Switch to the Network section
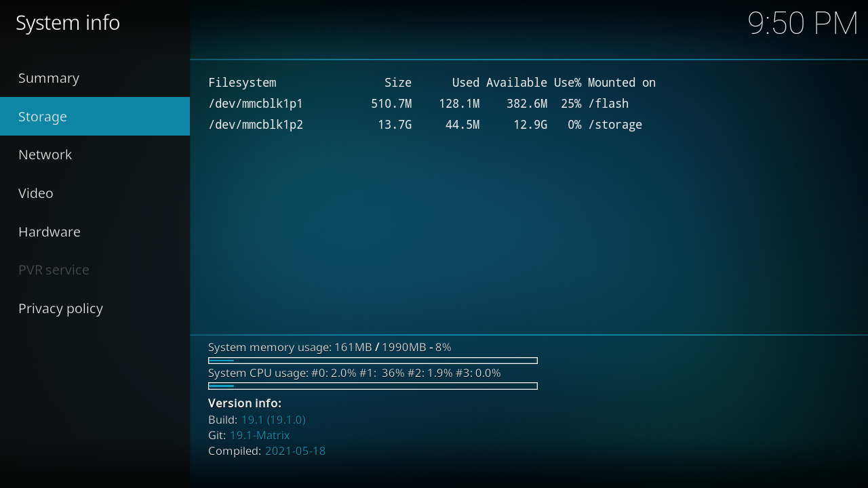 point(45,155)
